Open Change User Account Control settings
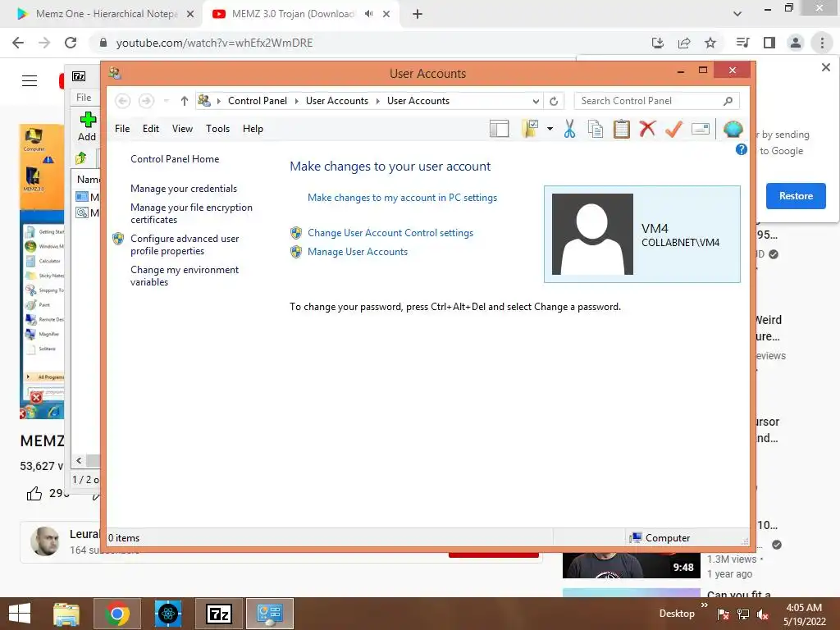Image resolution: width=840 pixels, height=630 pixels. point(390,233)
